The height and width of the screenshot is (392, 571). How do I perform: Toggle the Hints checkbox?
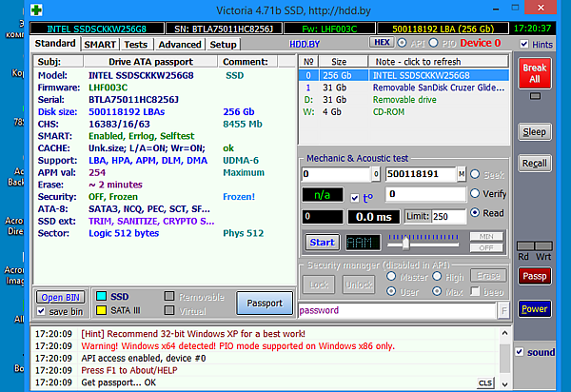click(522, 45)
